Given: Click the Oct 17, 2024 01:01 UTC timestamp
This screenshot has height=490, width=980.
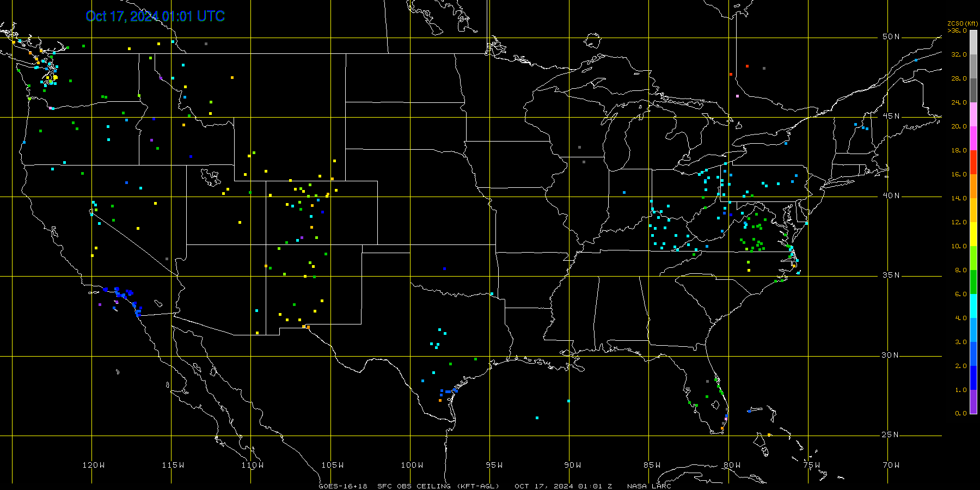Looking at the screenshot, I should click(x=155, y=16).
